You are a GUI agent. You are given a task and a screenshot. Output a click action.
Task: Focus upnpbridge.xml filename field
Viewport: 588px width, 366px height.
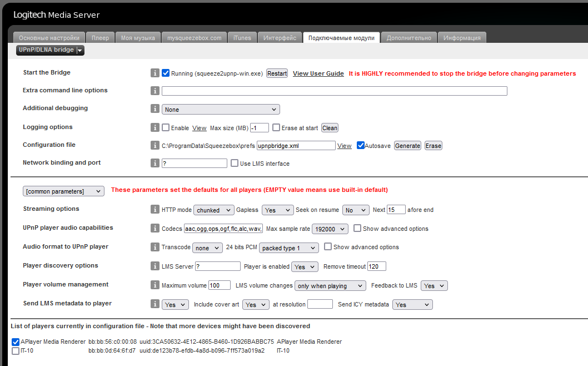pyautogui.click(x=296, y=146)
